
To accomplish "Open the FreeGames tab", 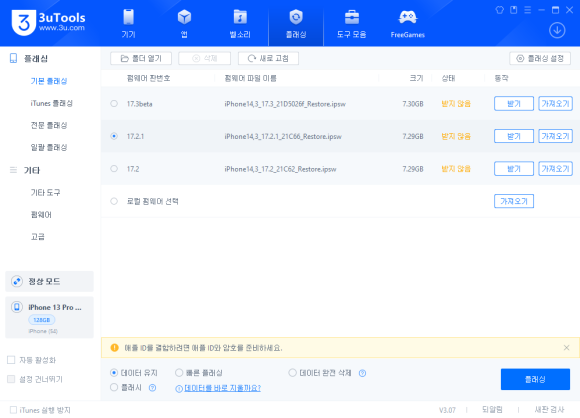I will pos(408,23).
